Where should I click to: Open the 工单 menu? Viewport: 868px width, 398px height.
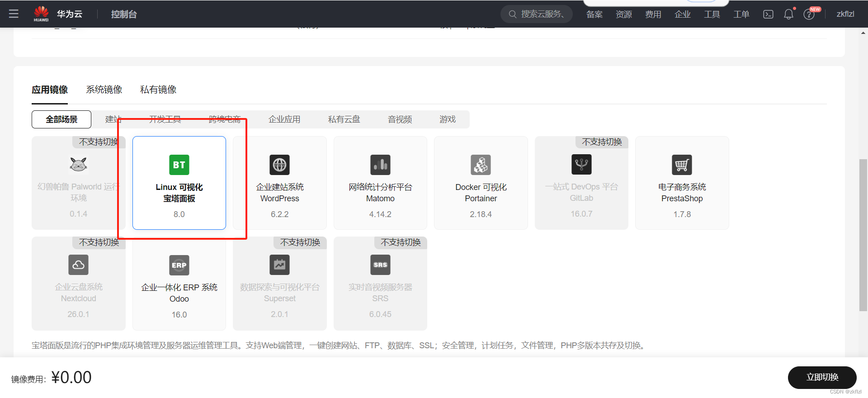pyautogui.click(x=741, y=14)
